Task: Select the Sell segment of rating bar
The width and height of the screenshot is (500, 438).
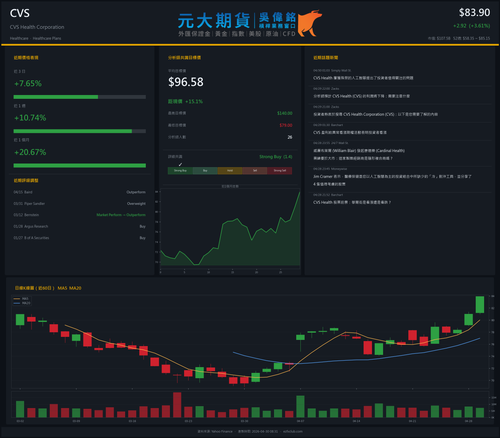Action: (x=255, y=171)
